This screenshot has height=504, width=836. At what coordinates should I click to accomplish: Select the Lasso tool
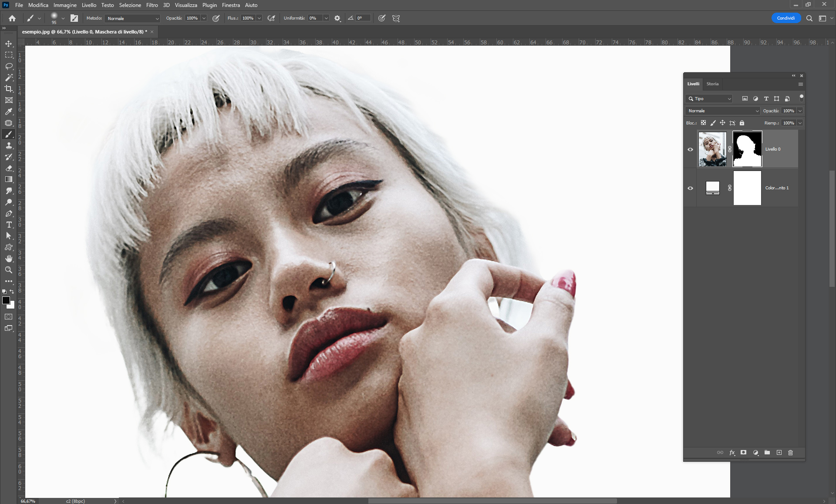(x=9, y=66)
